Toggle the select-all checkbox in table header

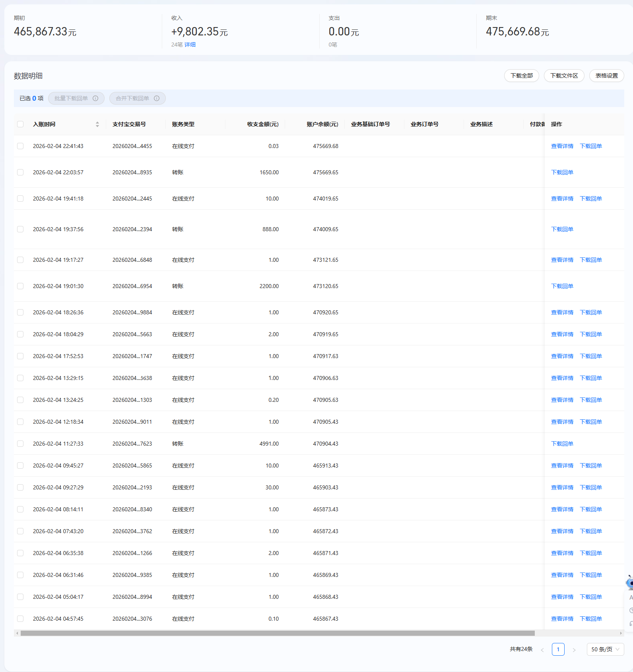20,124
